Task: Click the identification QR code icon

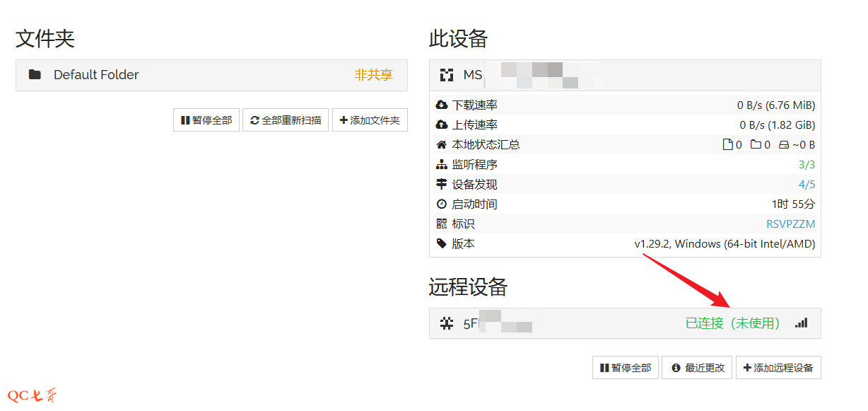Action: coord(442,224)
